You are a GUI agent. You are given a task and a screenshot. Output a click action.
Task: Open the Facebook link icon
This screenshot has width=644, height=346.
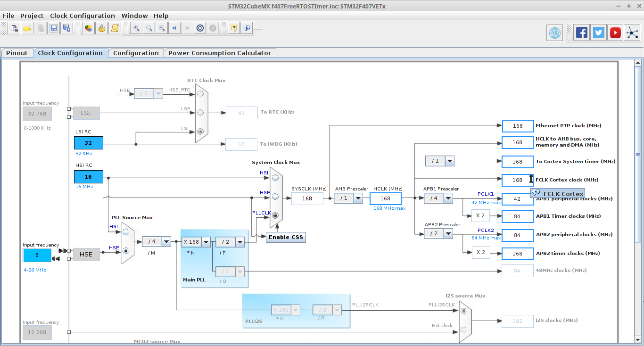[x=582, y=33]
